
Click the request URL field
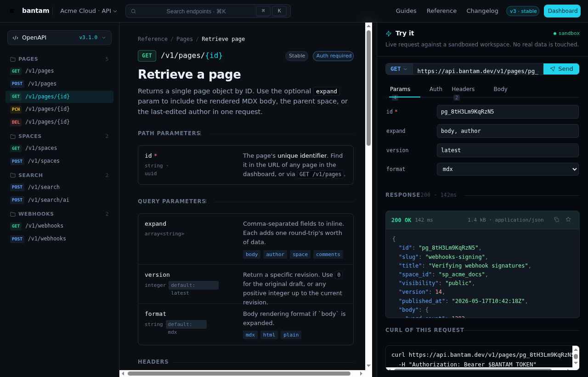pos(478,70)
